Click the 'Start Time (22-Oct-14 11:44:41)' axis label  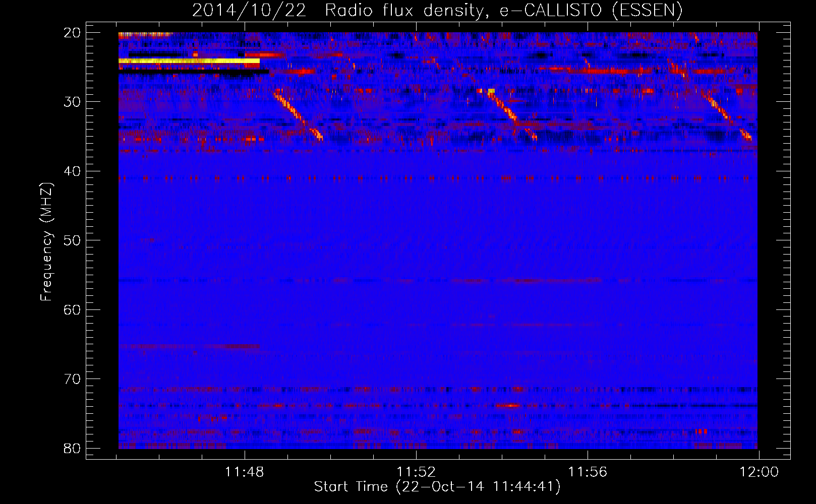point(437,487)
